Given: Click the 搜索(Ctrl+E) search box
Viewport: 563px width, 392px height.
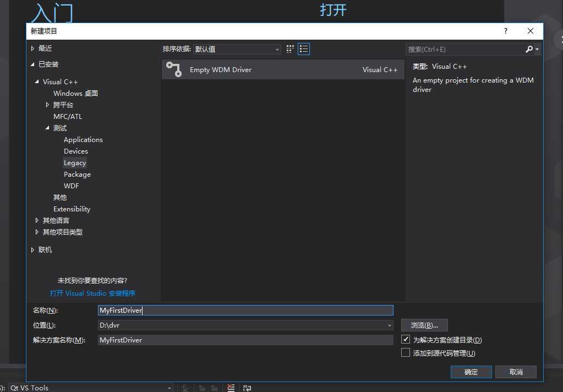Looking at the screenshot, I should pyautogui.click(x=465, y=49).
